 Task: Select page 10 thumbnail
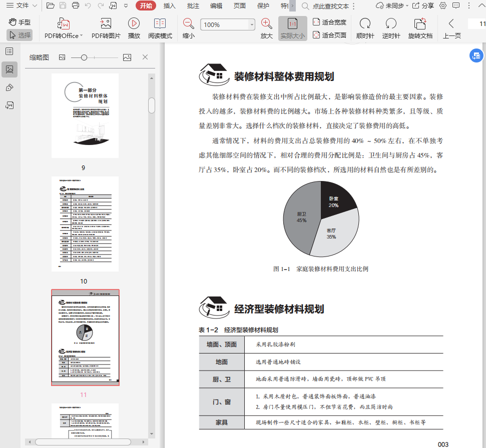[x=85, y=224]
